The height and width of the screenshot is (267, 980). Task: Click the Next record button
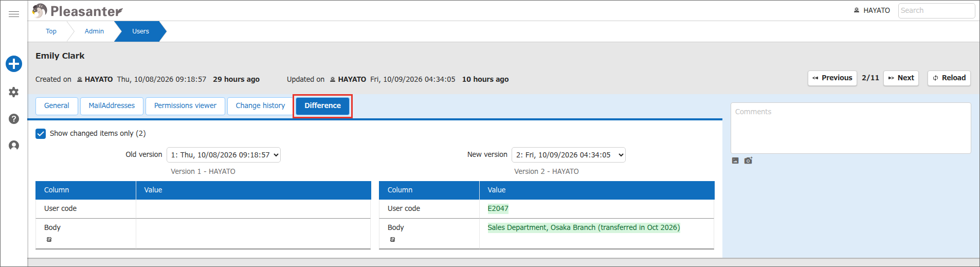[901, 78]
